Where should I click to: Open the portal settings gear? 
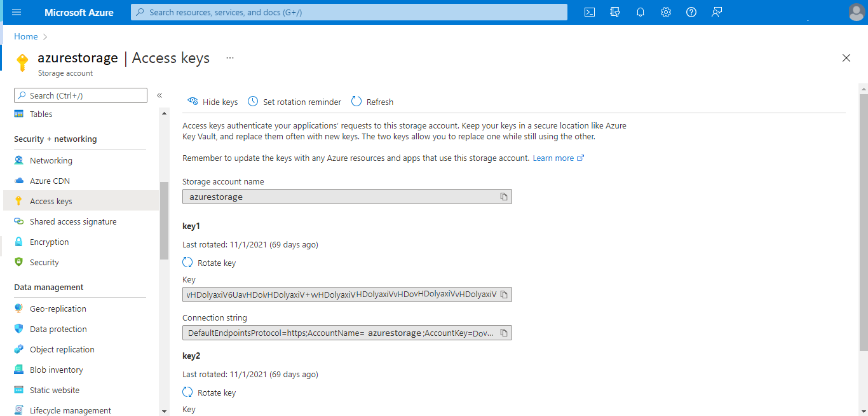665,11
